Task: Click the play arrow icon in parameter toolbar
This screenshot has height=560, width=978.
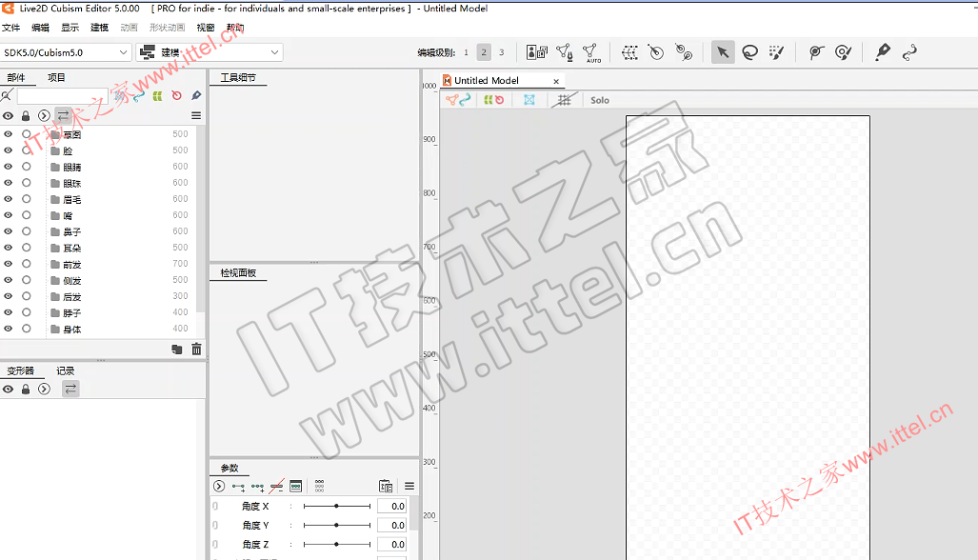Action: pyautogui.click(x=219, y=487)
